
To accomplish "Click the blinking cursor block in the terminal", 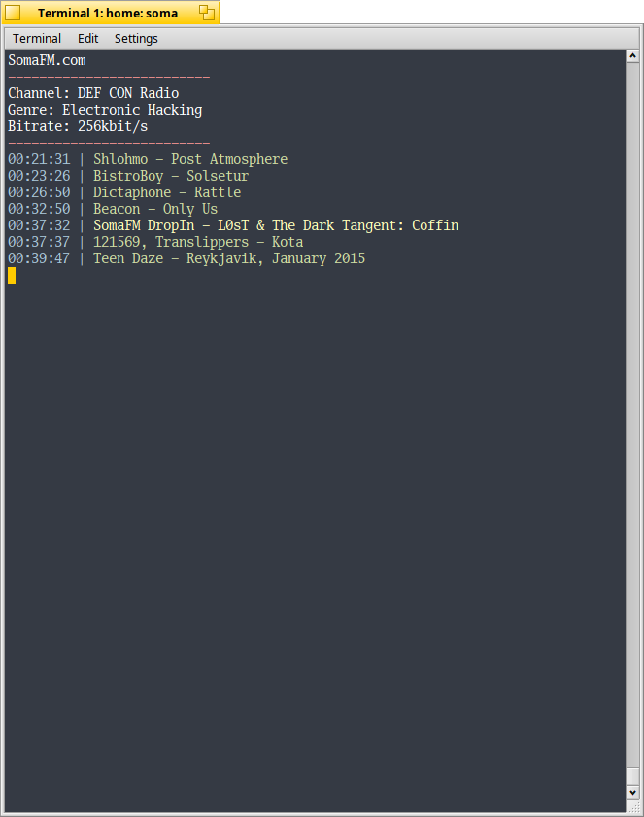I will tap(11, 275).
